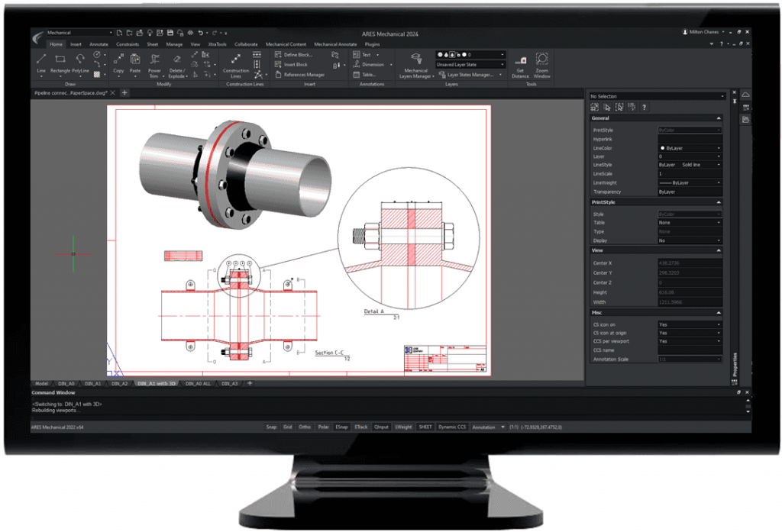Collapse the General properties section
The width and height of the screenshot is (782, 532).
pos(718,118)
